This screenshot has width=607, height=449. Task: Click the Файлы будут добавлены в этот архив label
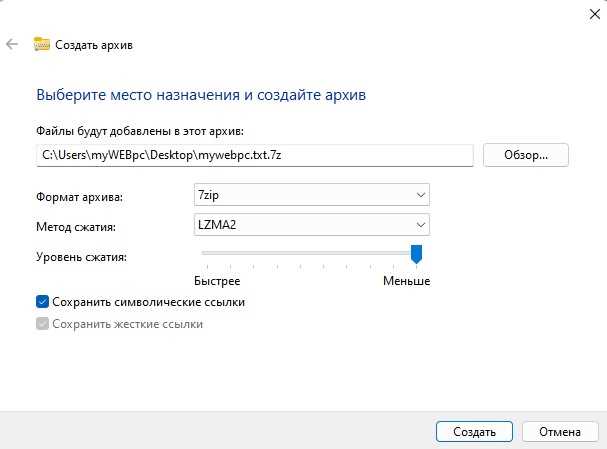140,131
